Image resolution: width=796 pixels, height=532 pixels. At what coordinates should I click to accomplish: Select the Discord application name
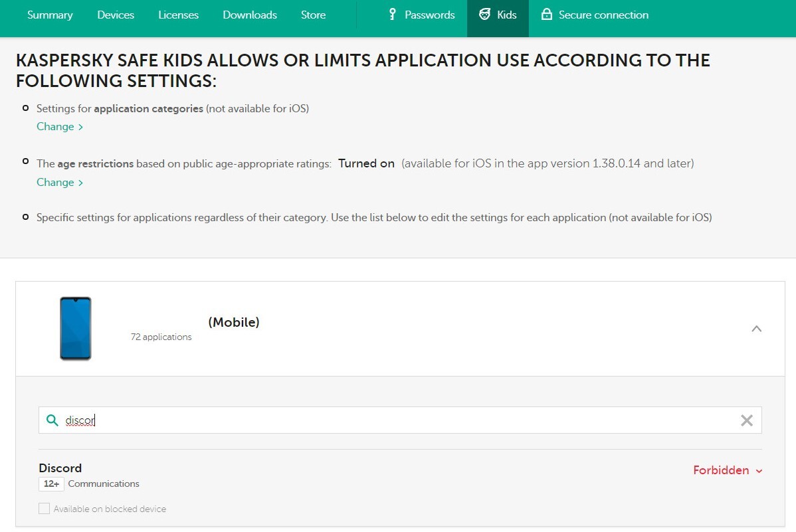point(60,468)
